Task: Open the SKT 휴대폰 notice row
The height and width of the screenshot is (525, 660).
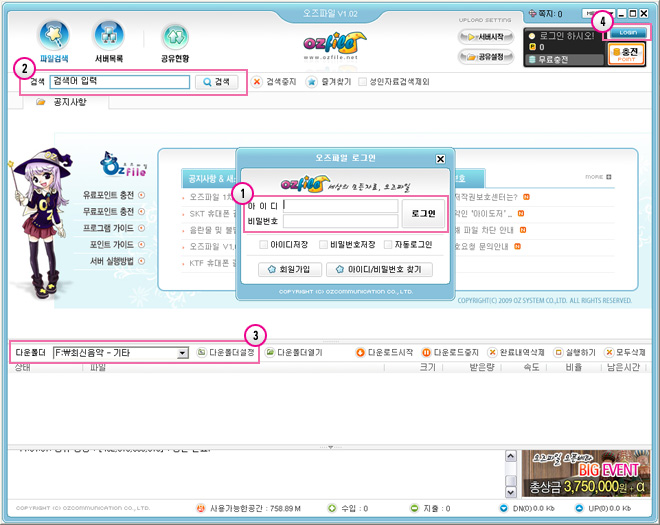Action: pyautogui.click(x=212, y=214)
